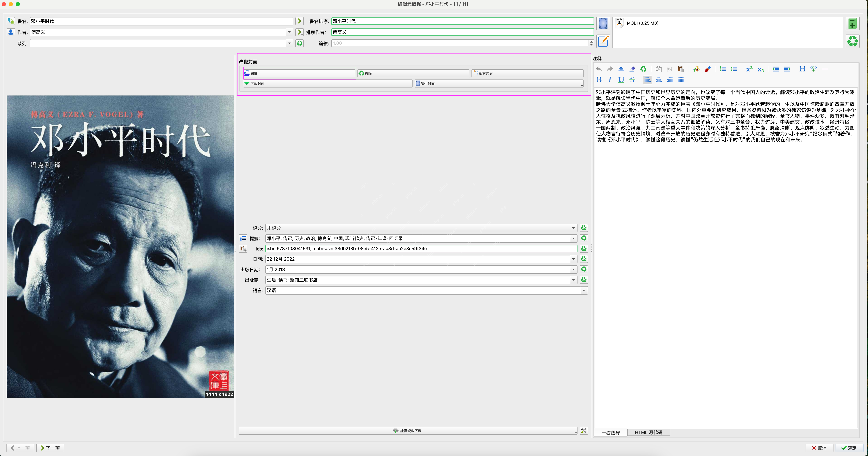Click the 確定 OK button

[x=849, y=448]
